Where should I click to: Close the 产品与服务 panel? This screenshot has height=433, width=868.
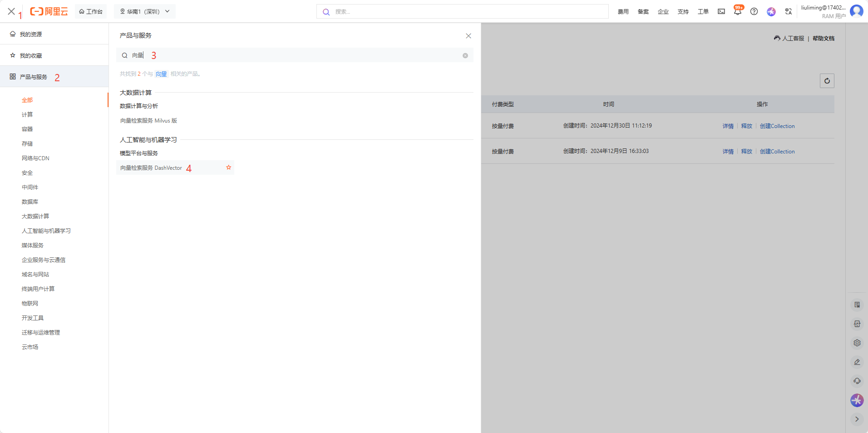pos(469,36)
